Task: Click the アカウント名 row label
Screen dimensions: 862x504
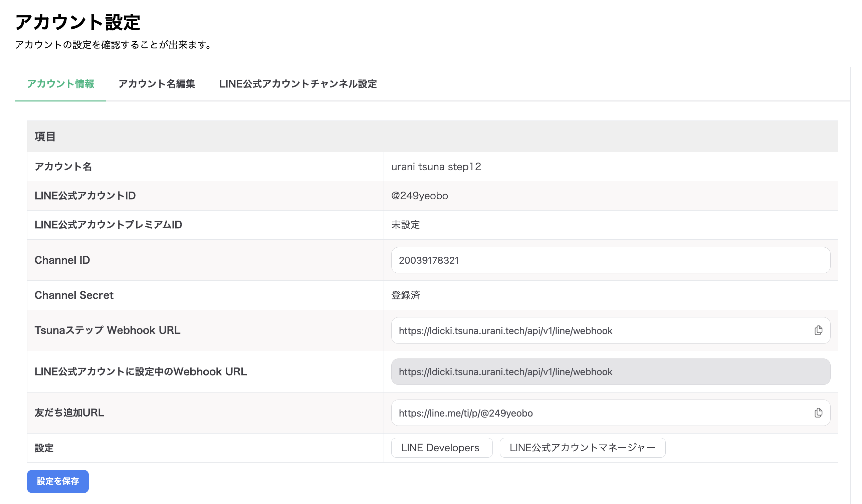Action: click(63, 167)
